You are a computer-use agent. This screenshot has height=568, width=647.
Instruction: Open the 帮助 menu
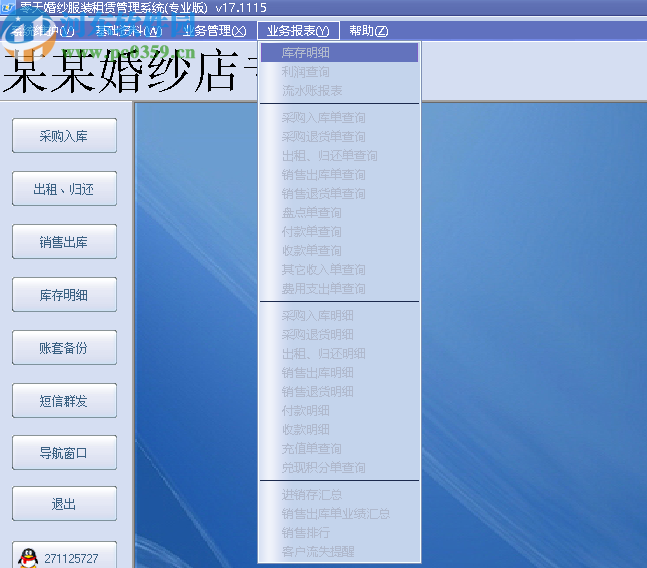[x=368, y=31]
